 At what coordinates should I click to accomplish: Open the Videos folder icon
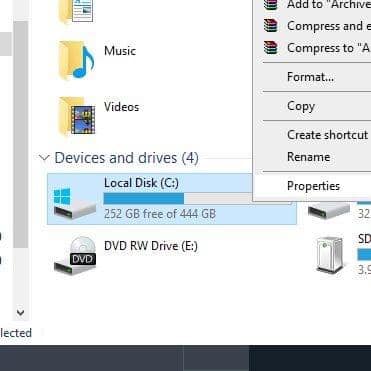[x=76, y=116]
